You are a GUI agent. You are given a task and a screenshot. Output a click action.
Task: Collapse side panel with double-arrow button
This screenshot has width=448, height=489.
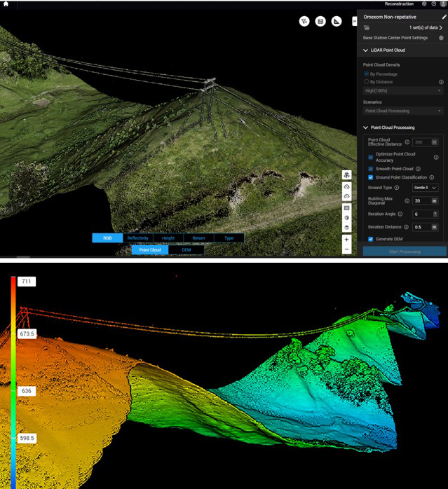click(x=354, y=22)
